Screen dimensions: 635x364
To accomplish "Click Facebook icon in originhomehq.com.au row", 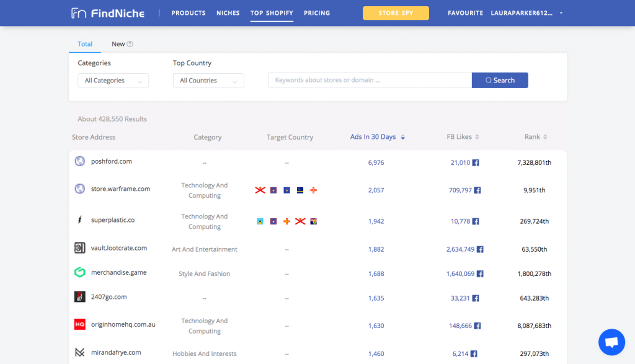I will pos(477,326).
